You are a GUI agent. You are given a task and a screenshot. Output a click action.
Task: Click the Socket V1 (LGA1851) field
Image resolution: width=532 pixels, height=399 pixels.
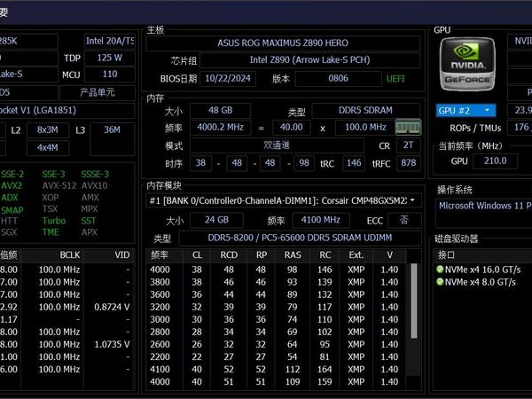[x=67, y=110]
